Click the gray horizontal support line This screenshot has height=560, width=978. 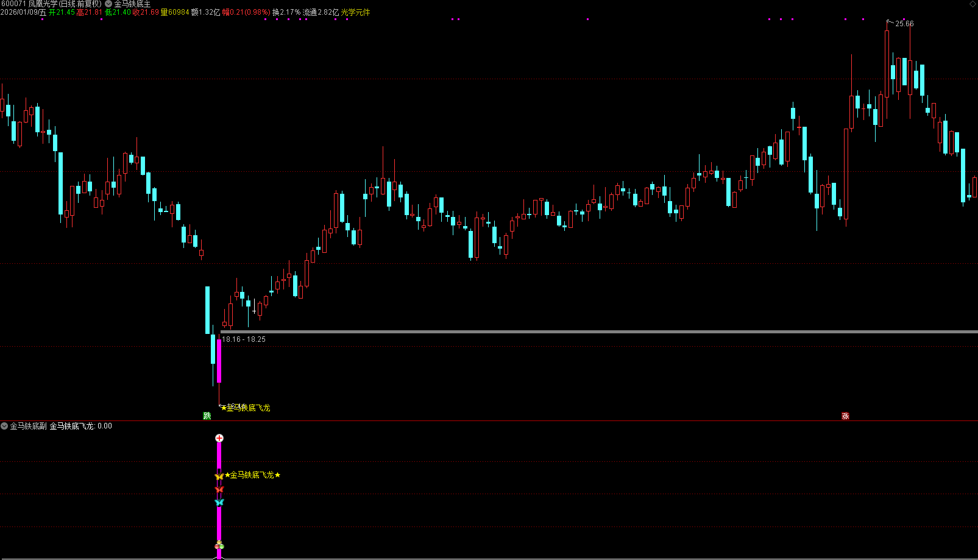(599, 332)
